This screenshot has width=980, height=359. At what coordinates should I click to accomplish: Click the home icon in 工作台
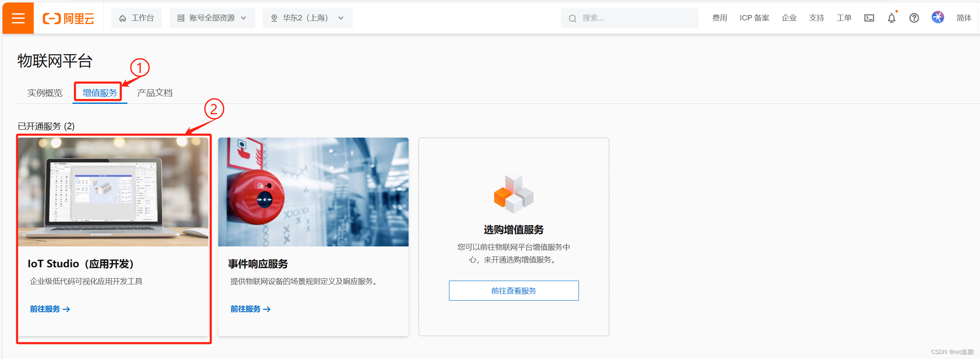tap(122, 18)
